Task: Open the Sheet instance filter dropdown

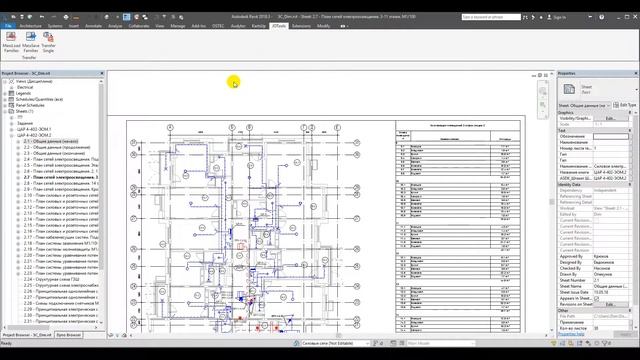Action: click(x=584, y=105)
